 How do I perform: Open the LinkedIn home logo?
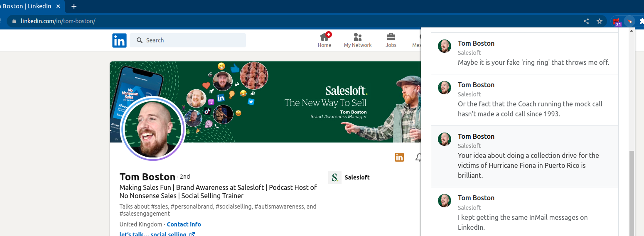119,40
